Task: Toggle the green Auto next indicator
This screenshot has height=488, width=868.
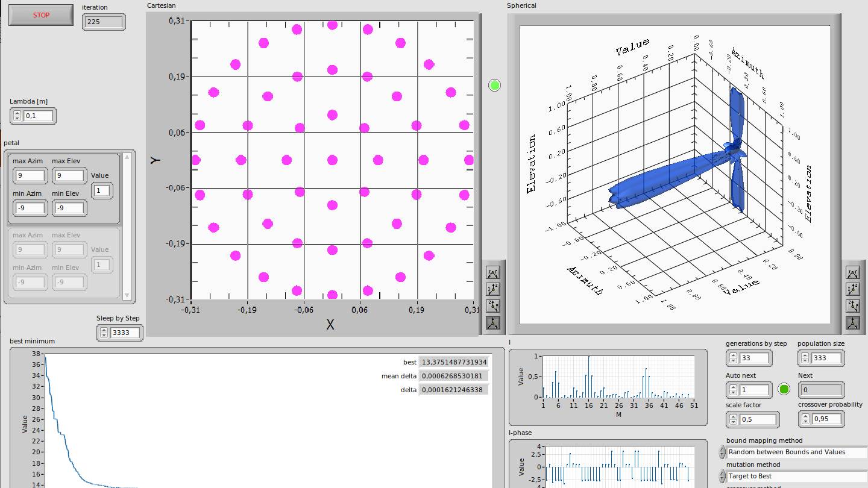Action: pyautogui.click(x=784, y=389)
